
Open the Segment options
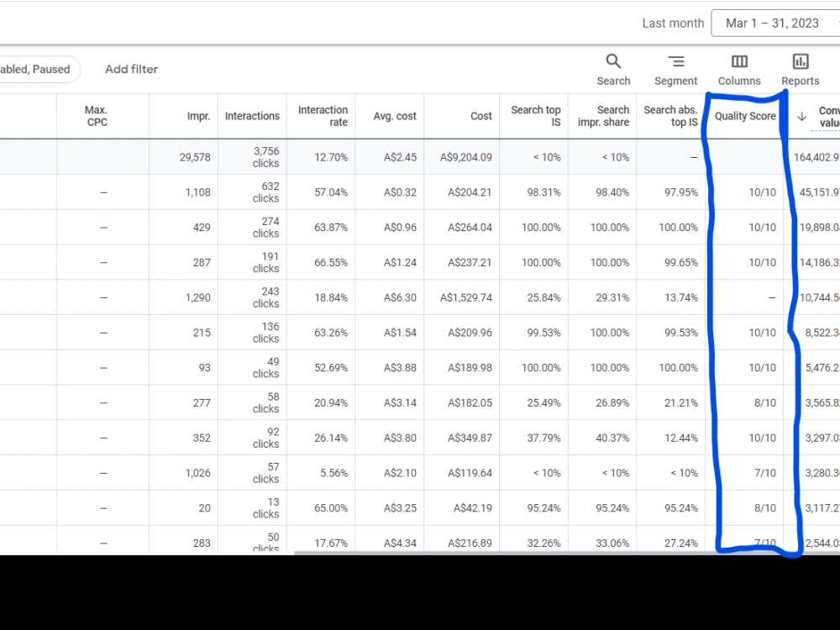click(675, 70)
